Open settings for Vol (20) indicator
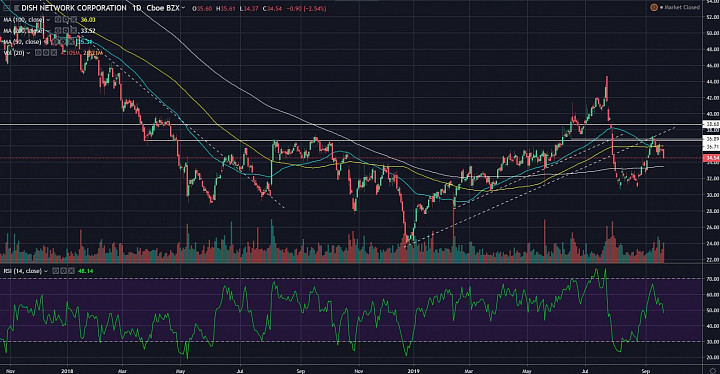720x374 pixels. click(46, 53)
